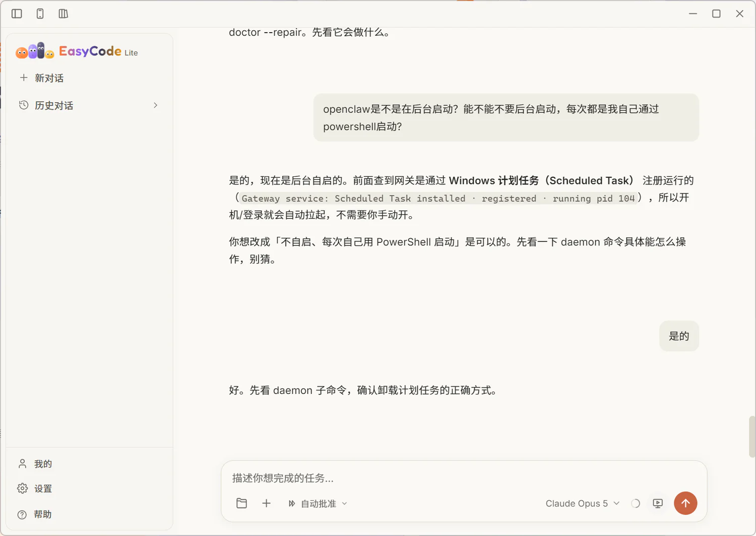Minimize the EasyCode window
Screen dimensions: 756x536
[x=693, y=14]
